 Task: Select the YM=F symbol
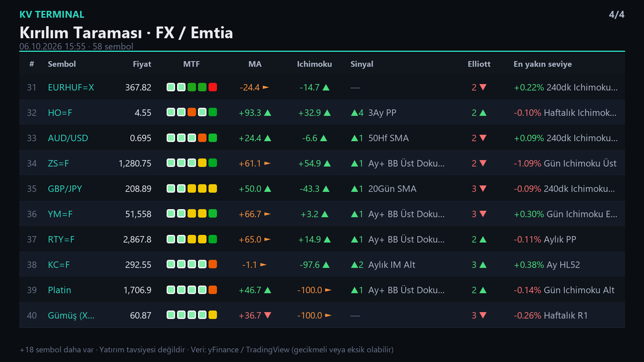click(60, 214)
